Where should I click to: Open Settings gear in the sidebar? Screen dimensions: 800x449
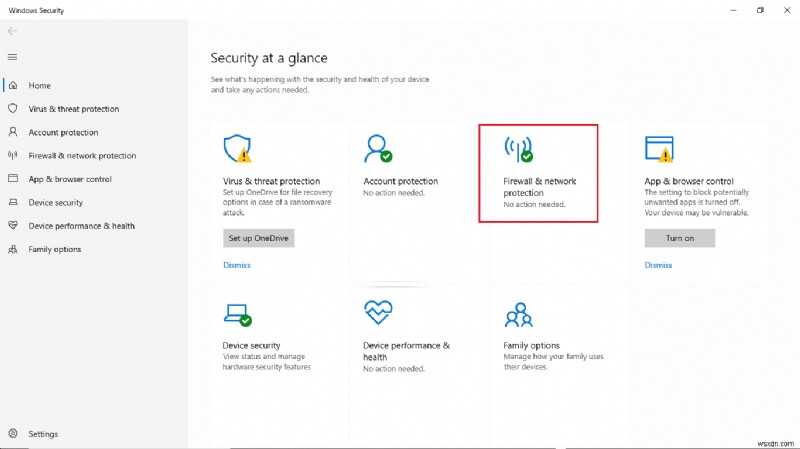coord(13,434)
